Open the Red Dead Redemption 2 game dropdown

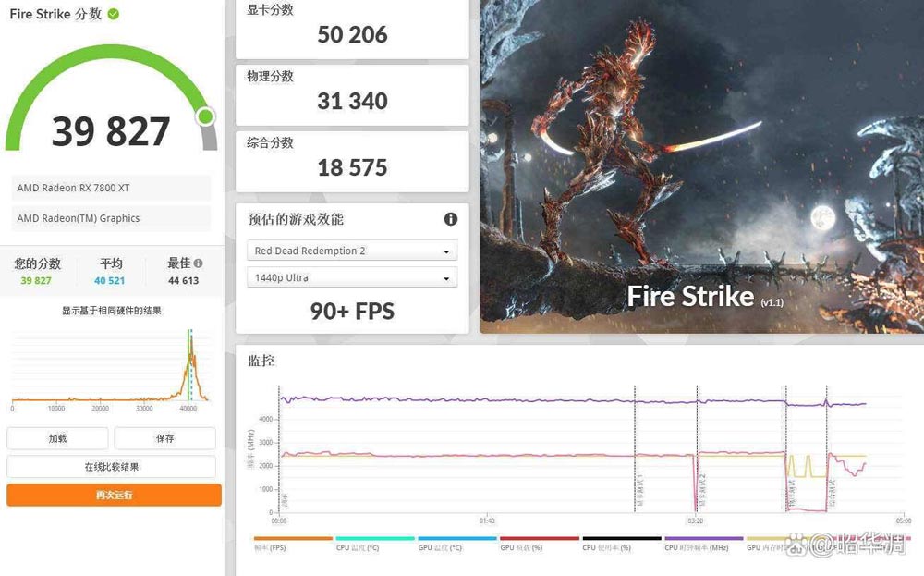pos(352,251)
